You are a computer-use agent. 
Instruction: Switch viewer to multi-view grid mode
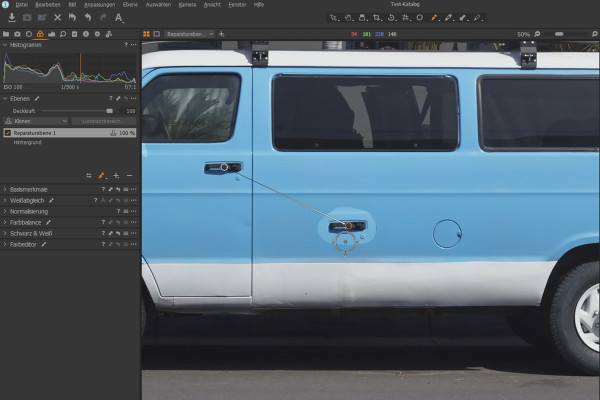[146, 34]
